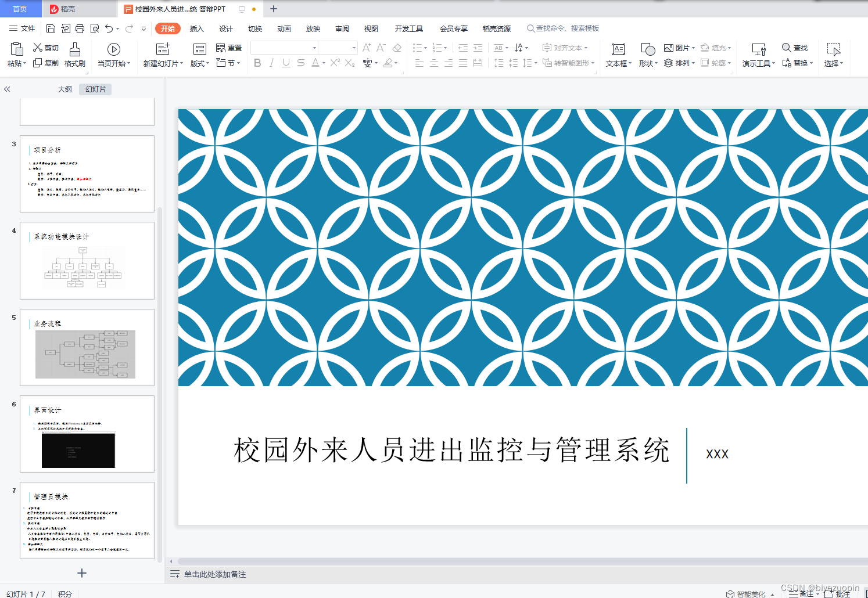Click the Paste clipboard icon
The width and height of the screenshot is (868, 598).
click(x=16, y=49)
